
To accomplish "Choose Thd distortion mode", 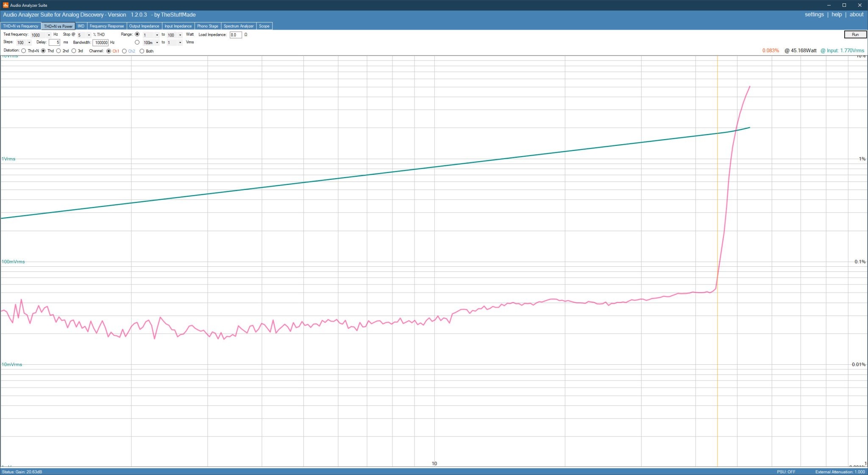I will tap(43, 51).
